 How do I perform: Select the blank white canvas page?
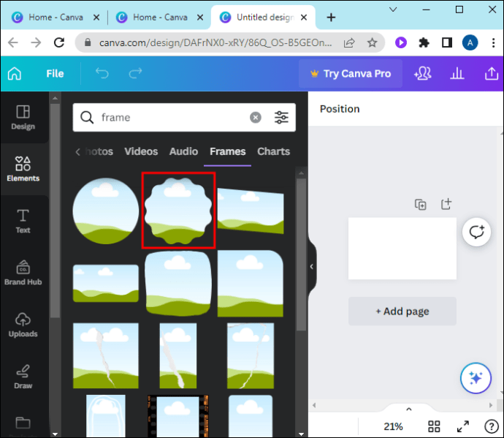pyautogui.click(x=402, y=249)
